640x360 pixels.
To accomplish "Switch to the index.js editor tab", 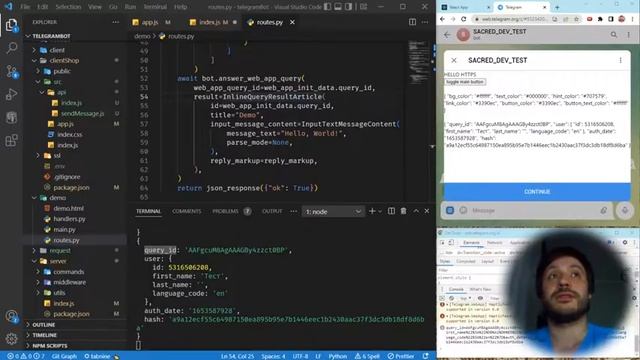I will [209, 22].
